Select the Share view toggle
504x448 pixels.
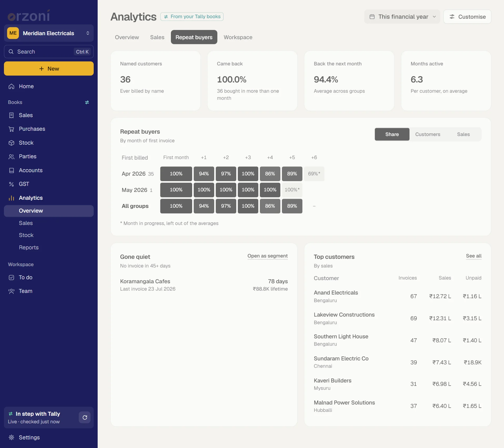coord(392,134)
